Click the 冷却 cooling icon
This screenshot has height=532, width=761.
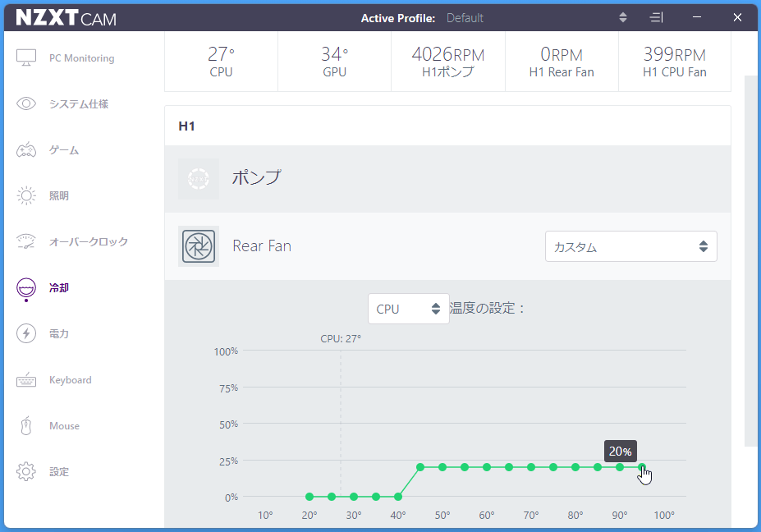click(x=26, y=289)
